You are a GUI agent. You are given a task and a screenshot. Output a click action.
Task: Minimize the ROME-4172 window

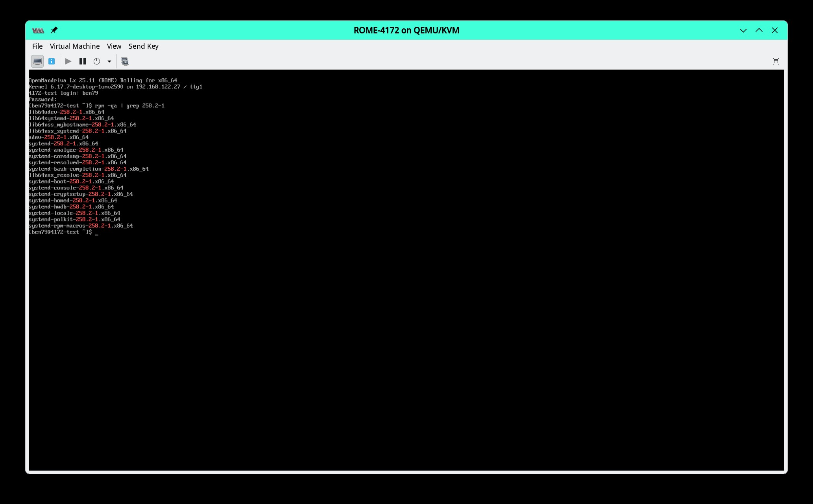coord(743,30)
